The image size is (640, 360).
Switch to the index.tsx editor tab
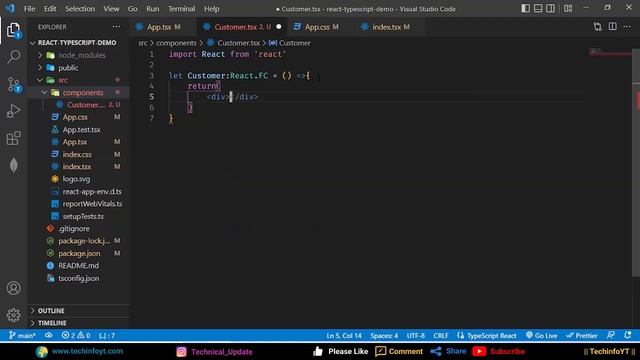click(390, 27)
